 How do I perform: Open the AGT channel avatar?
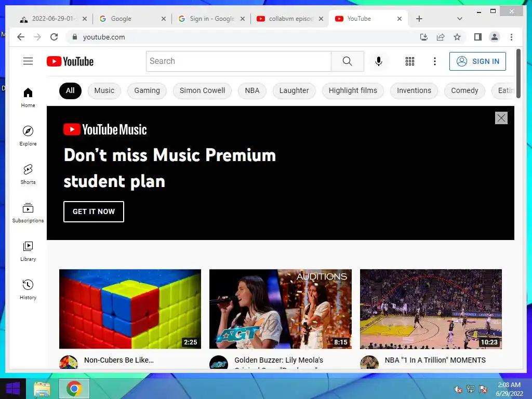219,362
